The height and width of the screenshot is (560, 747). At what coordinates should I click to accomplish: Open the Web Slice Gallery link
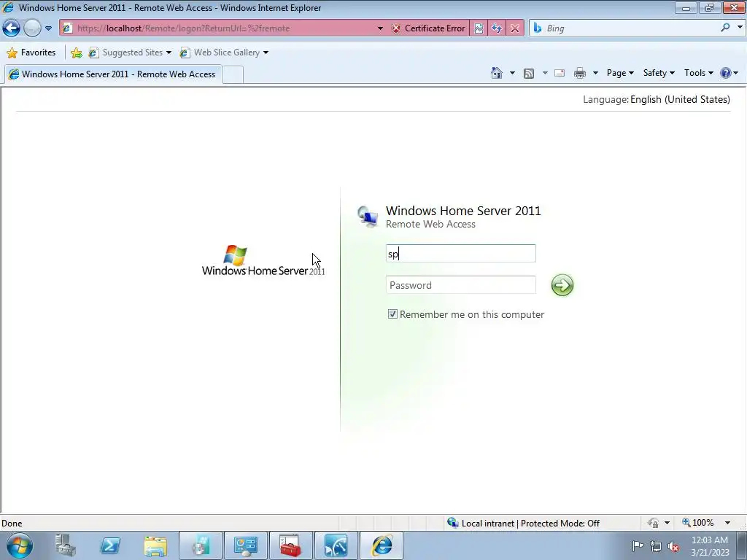point(224,52)
